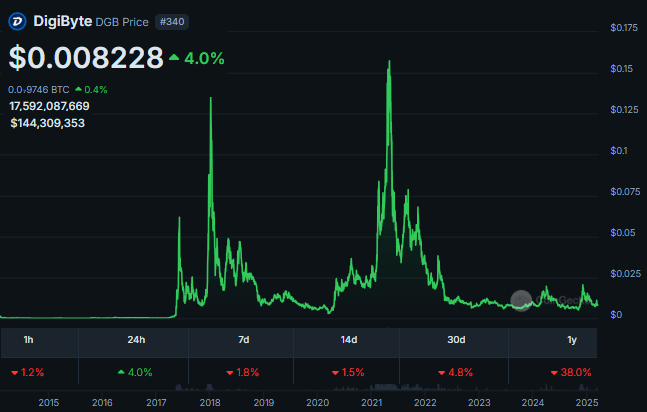Select the 14d timeframe tab
The image size is (647, 412).
349,340
